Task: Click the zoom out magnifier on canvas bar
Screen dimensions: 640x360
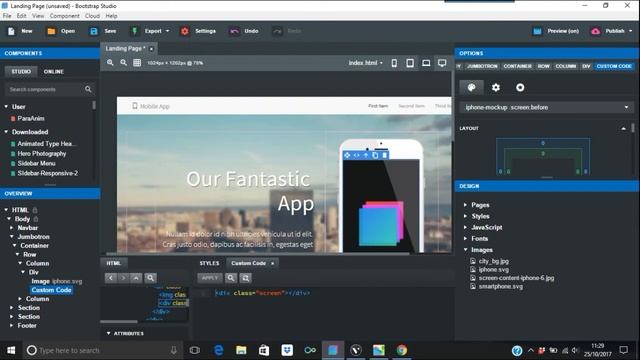Action: click(124, 63)
